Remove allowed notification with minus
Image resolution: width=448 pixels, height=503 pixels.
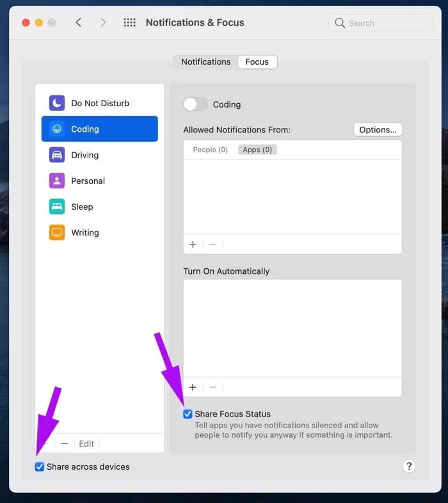(x=213, y=244)
